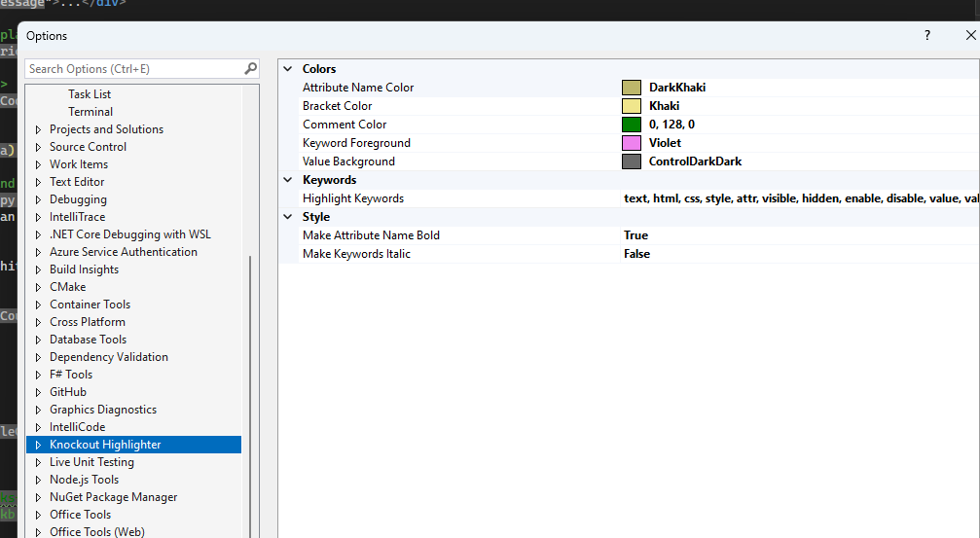The height and width of the screenshot is (538, 980).
Task: Toggle Make Attribute Name Bold value
Action: pyautogui.click(x=635, y=235)
